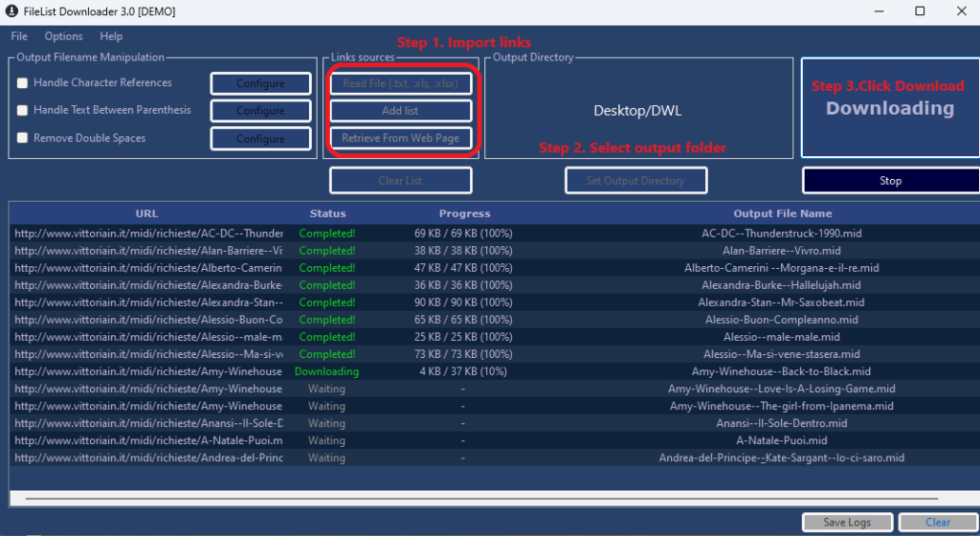This screenshot has width=980, height=536.
Task: Sort by the Progress column header
Action: 464,213
